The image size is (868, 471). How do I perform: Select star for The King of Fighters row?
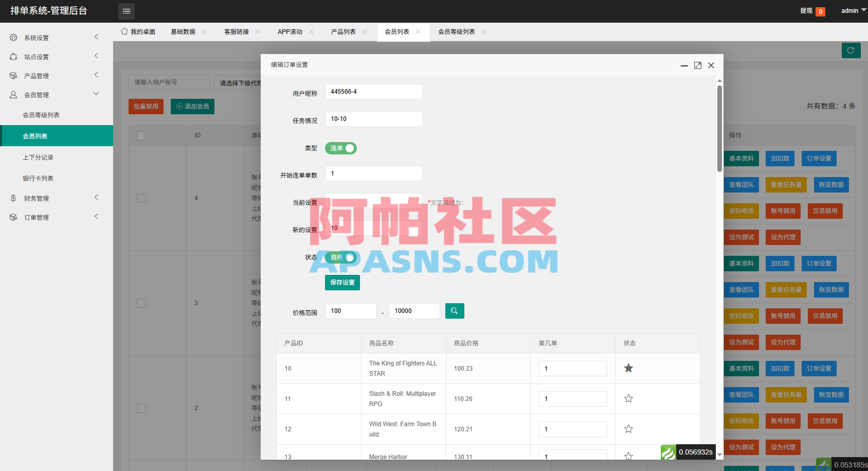click(x=628, y=368)
